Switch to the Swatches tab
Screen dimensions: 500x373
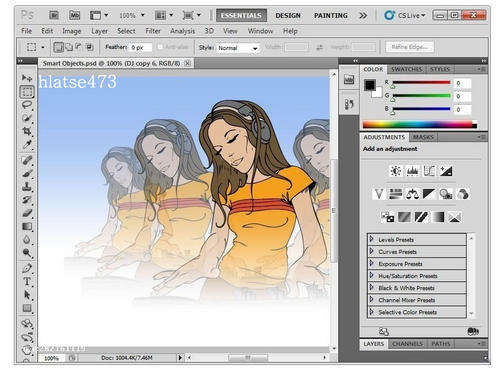coord(406,69)
